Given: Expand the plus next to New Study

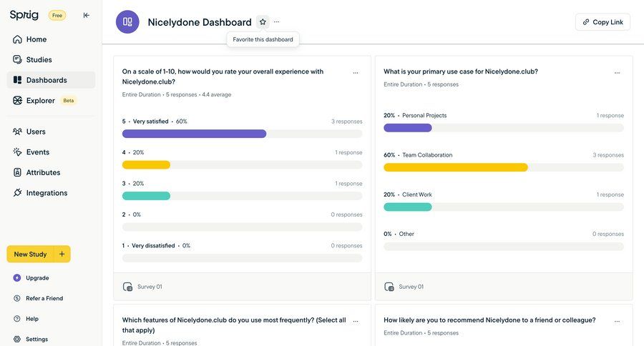Looking at the screenshot, I should click(62, 254).
